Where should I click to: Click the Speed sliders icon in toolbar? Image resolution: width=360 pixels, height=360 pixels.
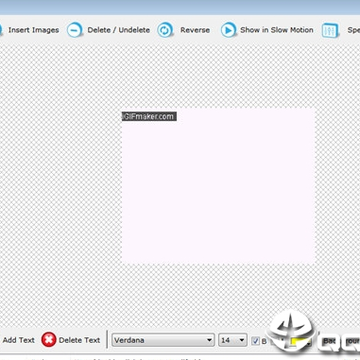[x=330, y=31]
